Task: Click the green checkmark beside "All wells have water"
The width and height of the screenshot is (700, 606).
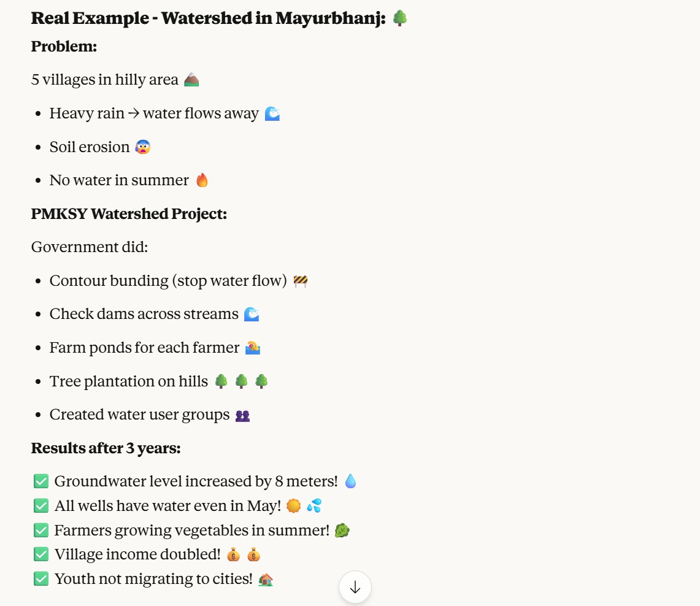Action: [41, 506]
